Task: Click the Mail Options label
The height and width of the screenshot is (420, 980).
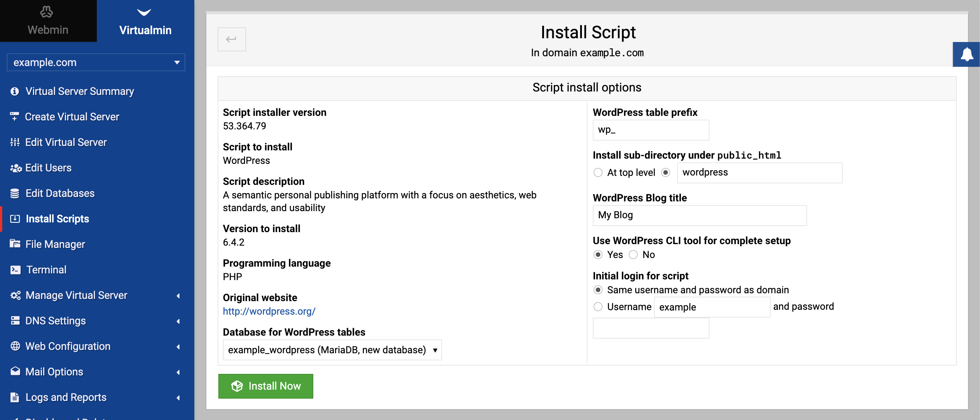Action: pos(54,371)
